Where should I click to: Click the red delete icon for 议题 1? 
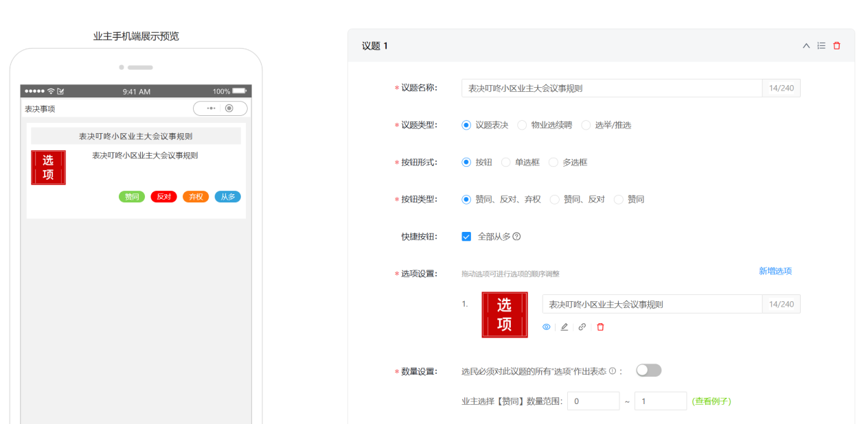click(836, 46)
